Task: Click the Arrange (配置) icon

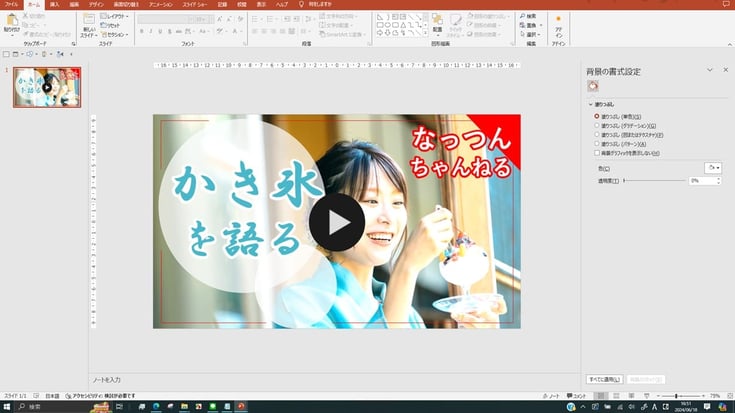Action: (x=437, y=20)
